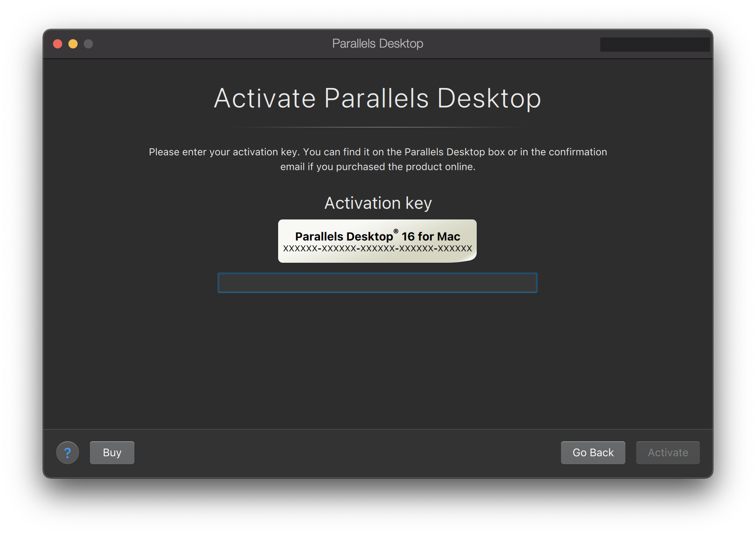This screenshot has width=756, height=535.
Task: Click the Parallels Desktop 16 for Mac key sample
Action: [x=377, y=241]
